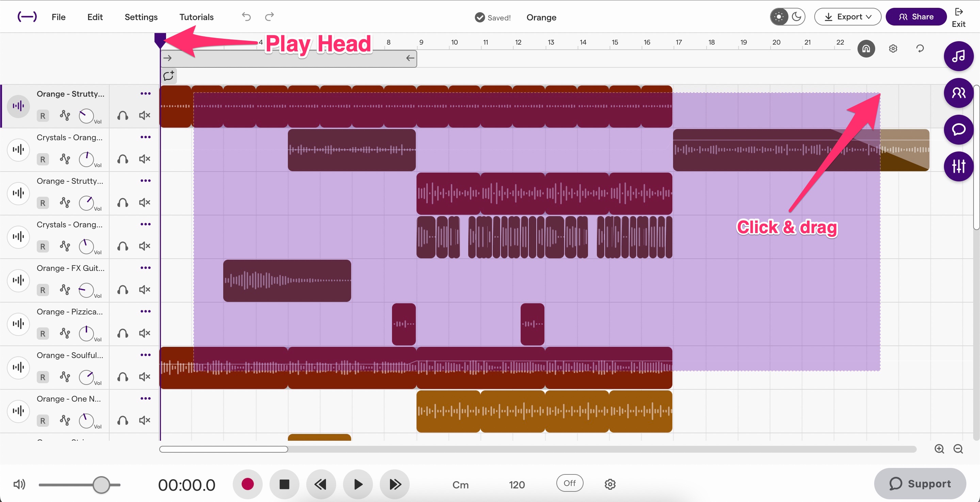This screenshot has width=980, height=502.
Task: Click the loop region left-arrow handle
Action: pyautogui.click(x=410, y=58)
